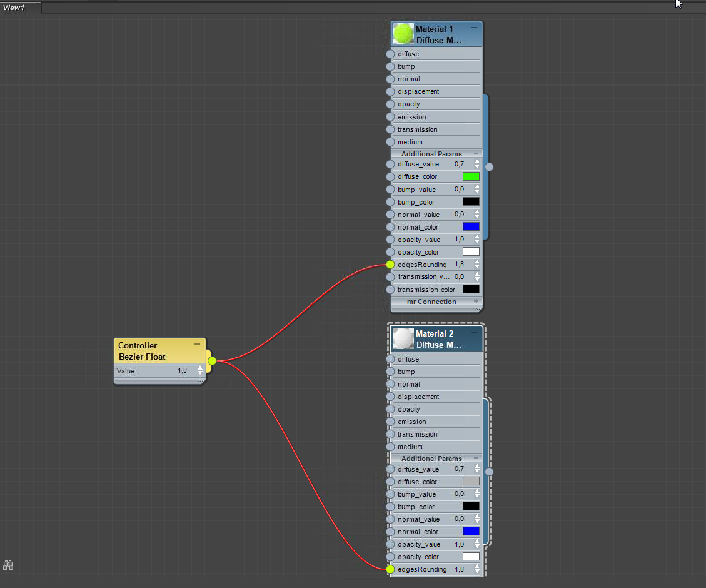Image resolution: width=706 pixels, height=588 pixels.
Task: Click Material 2 opacity input socket
Action: tap(390, 409)
